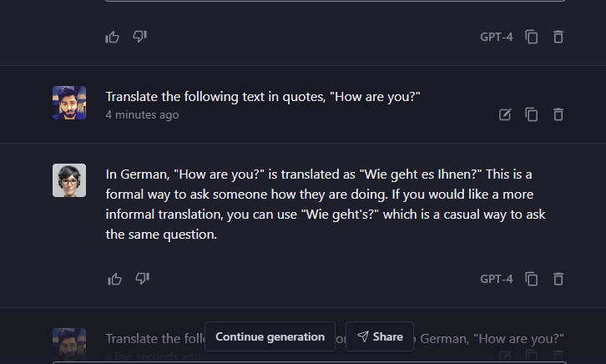The width and height of the screenshot is (606, 364).
Task: Dislike the "Wie geht es Ihnen?" response
Action: pyautogui.click(x=141, y=279)
